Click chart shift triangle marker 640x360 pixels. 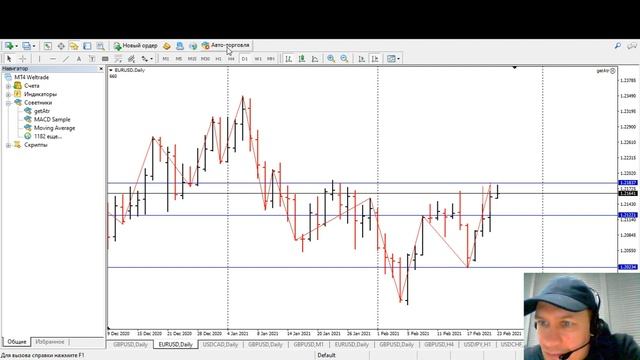pos(514,67)
